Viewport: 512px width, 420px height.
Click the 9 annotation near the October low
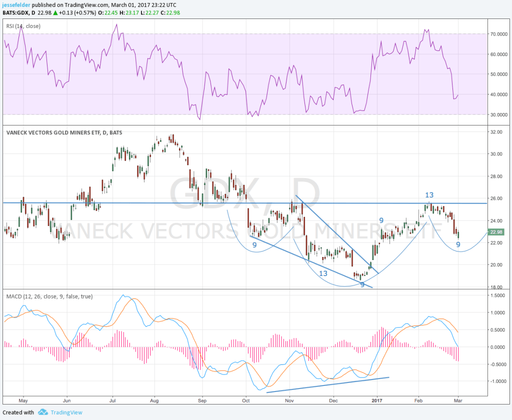(254, 245)
